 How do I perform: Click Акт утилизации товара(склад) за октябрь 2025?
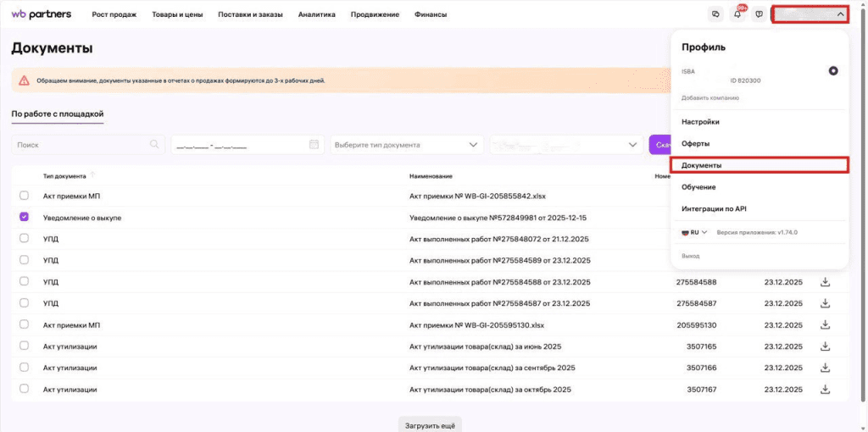click(x=491, y=390)
